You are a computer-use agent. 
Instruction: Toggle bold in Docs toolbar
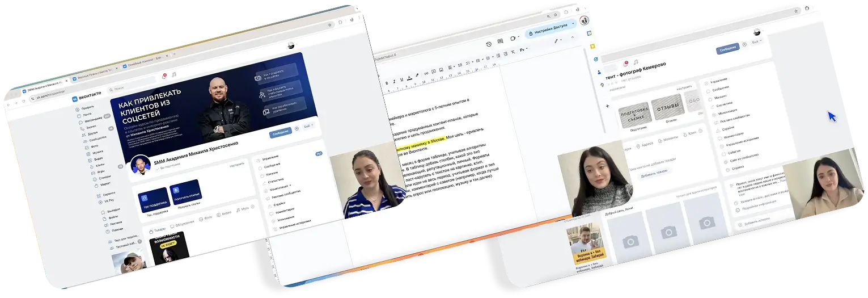click(x=387, y=83)
